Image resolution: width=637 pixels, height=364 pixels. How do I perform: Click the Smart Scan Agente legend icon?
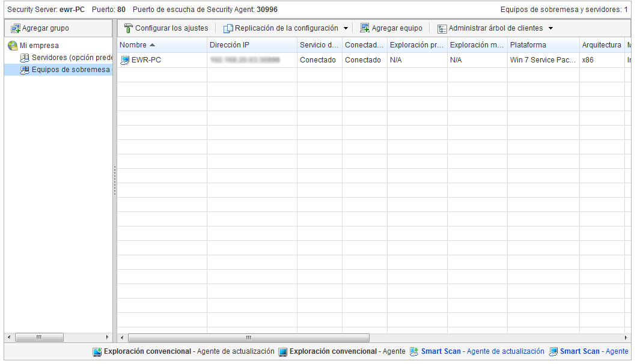553,352
